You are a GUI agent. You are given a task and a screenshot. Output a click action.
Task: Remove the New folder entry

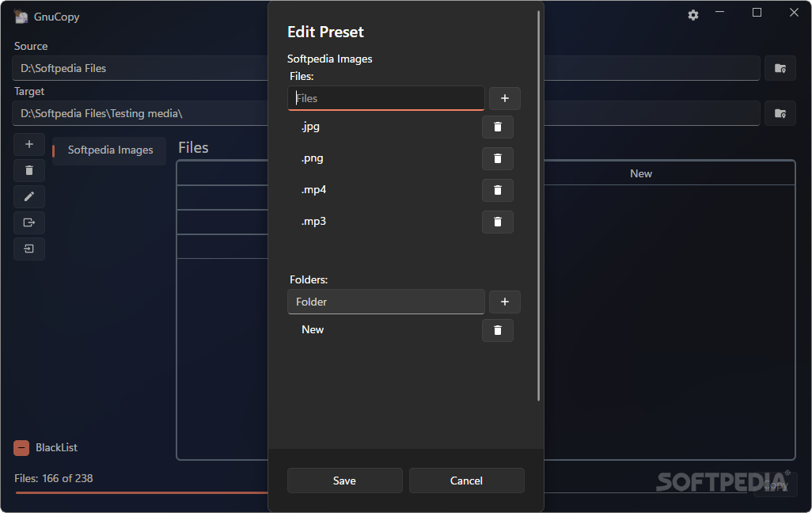(x=497, y=330)
